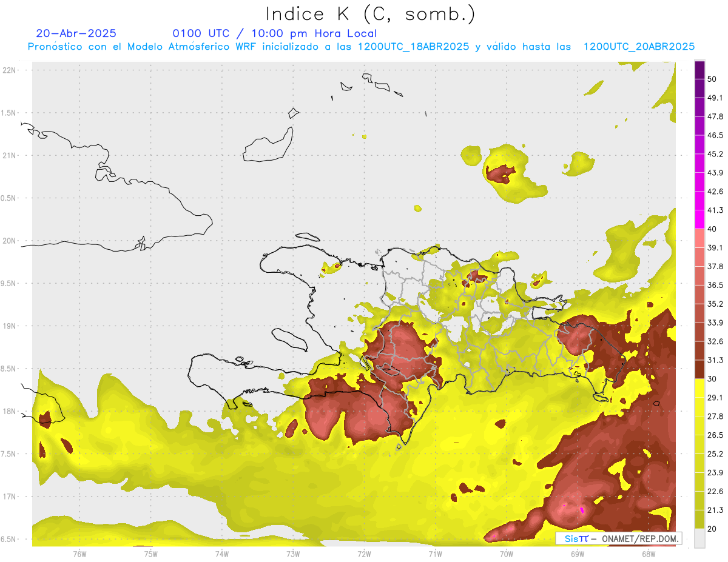Click colorbar value "43.9"

(x=715, y=173)
